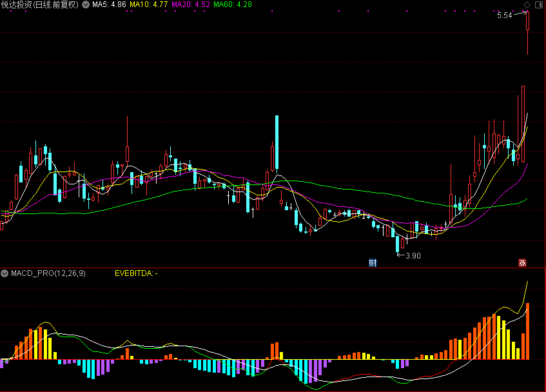
Task: Select the latest red candlestick near 5.54
Action: coord(527,23)
